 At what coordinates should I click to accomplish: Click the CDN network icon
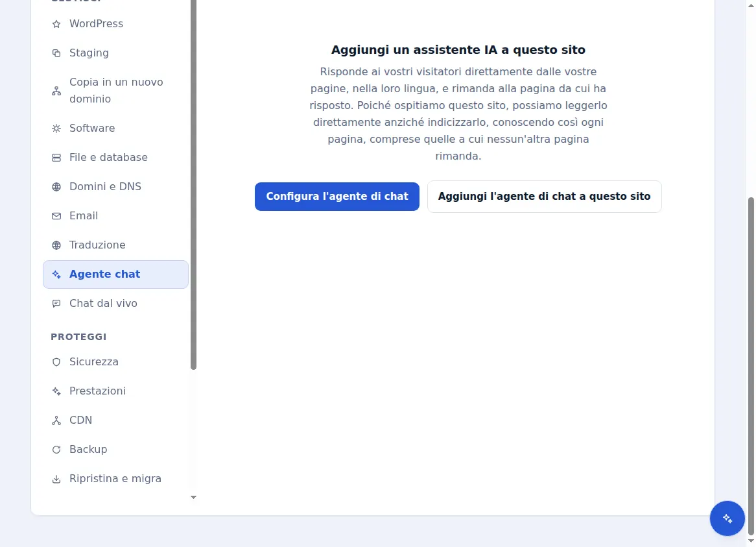pos(56,420)
